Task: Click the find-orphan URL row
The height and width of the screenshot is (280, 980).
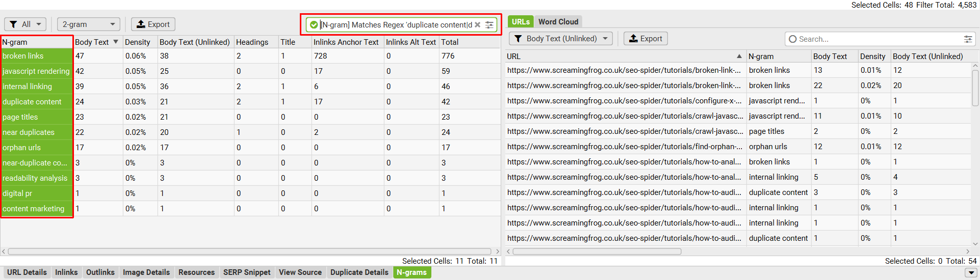Action: click(x=738, y=147)
